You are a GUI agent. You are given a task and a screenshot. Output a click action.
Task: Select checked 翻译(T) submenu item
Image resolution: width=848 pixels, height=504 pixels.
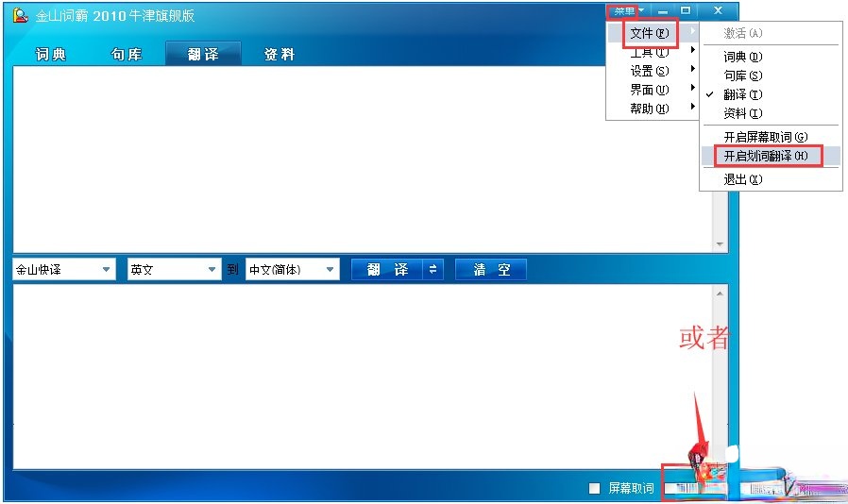pos(771,94)
